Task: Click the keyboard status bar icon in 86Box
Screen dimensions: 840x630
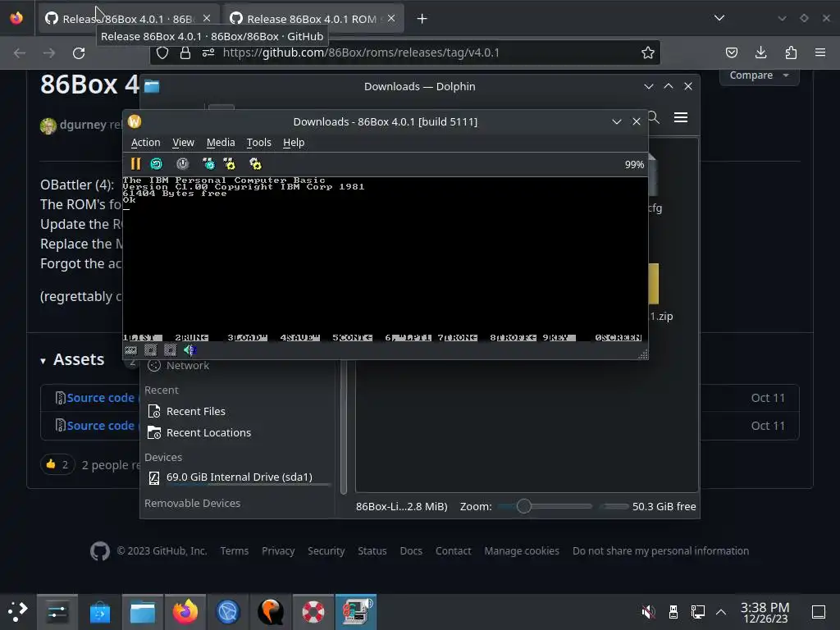Action: pyautogui.click(x=130, y=350)
